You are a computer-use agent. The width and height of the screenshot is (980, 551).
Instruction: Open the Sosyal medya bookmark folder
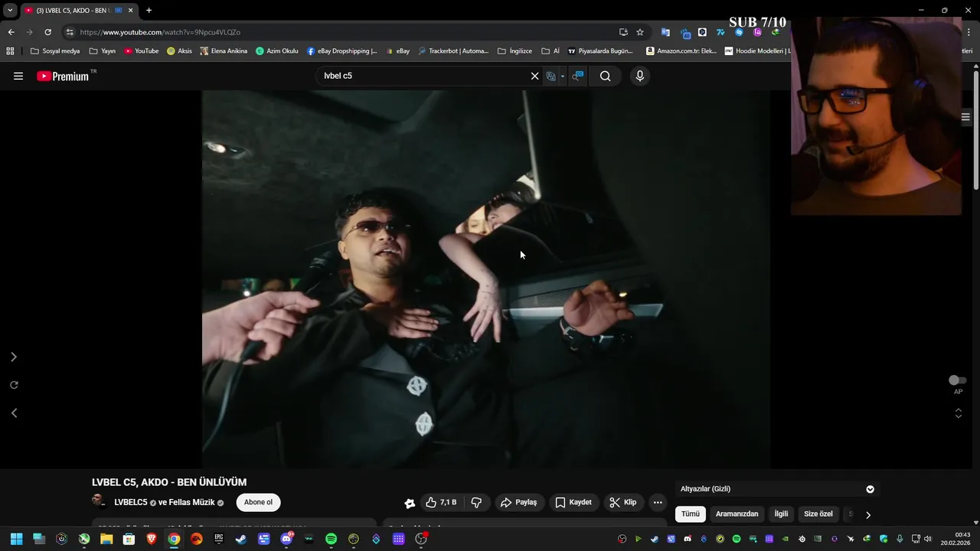pos(55,51)
